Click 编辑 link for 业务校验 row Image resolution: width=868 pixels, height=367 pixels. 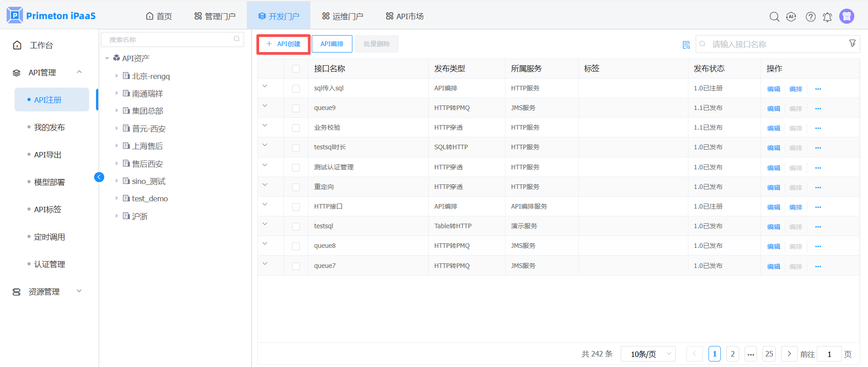[773, 128]
